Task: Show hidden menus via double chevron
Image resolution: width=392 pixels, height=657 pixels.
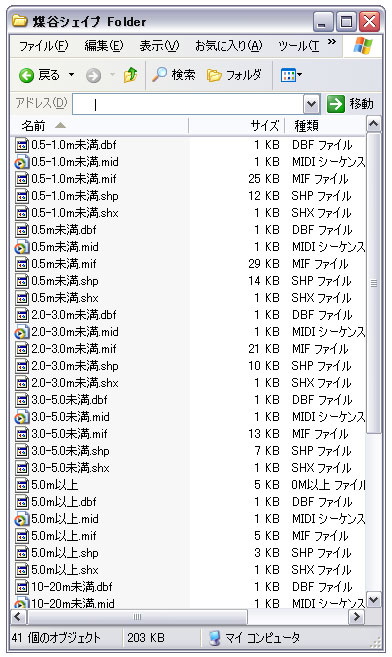Action: coord(332,41)
